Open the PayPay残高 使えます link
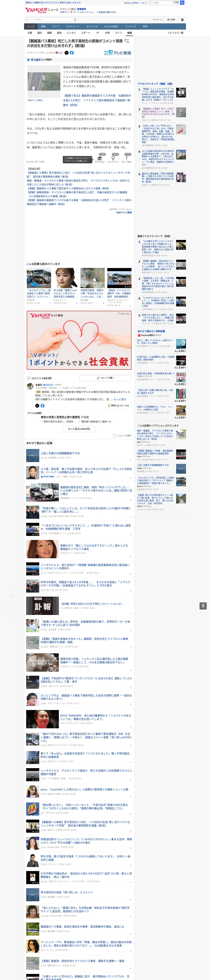210x980 pixels. (149, 335)
